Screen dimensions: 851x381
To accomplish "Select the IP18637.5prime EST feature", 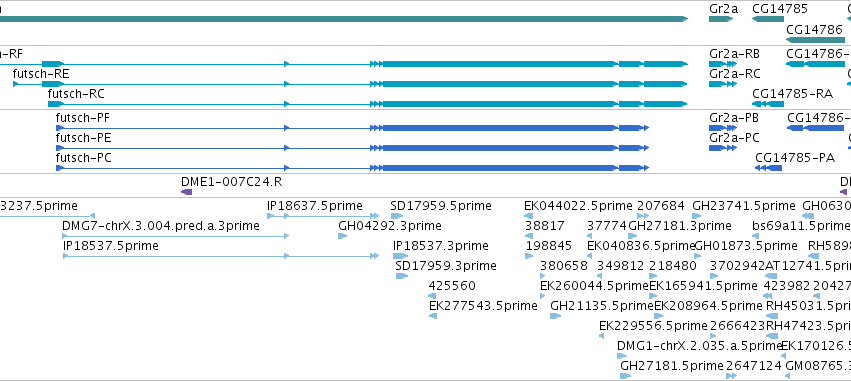I will coord(323,216).
